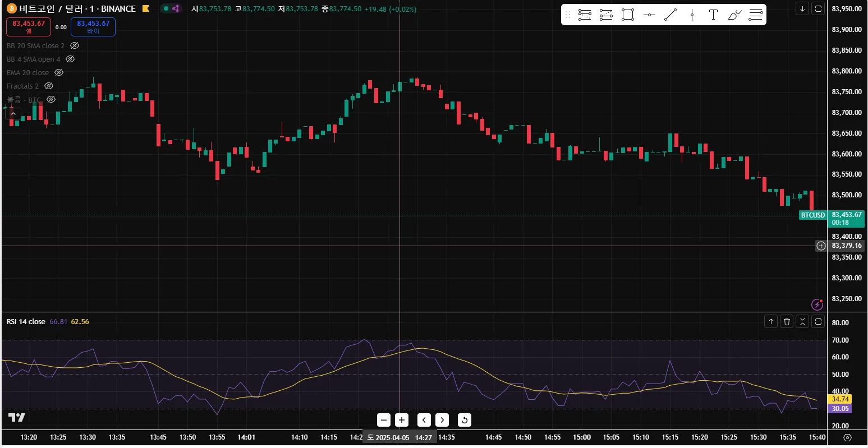Pick the trend line tool
This screenshot has width=868, height=448.
670,15
